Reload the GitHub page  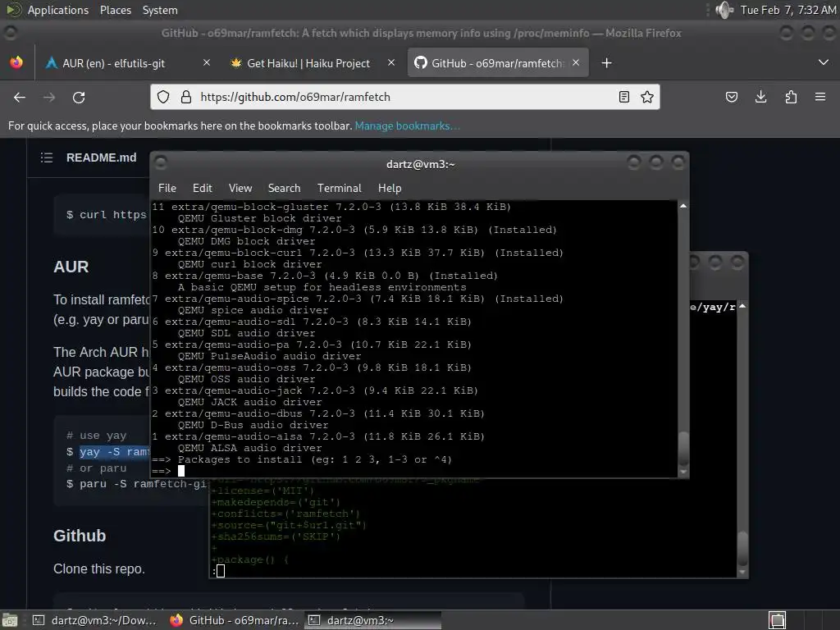click(x=79, y=98)
